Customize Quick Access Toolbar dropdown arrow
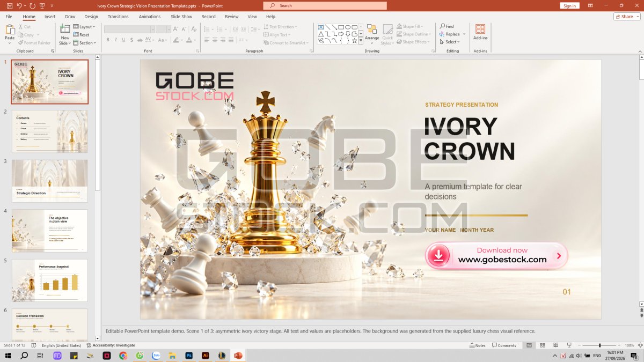This screenshot has width=644, height=362. 52,5
